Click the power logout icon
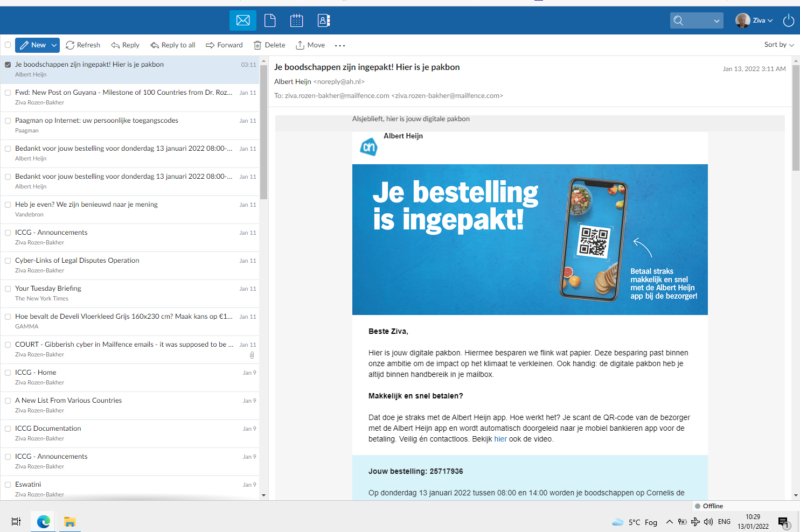 pyautogui.click(x=789, y=20)
